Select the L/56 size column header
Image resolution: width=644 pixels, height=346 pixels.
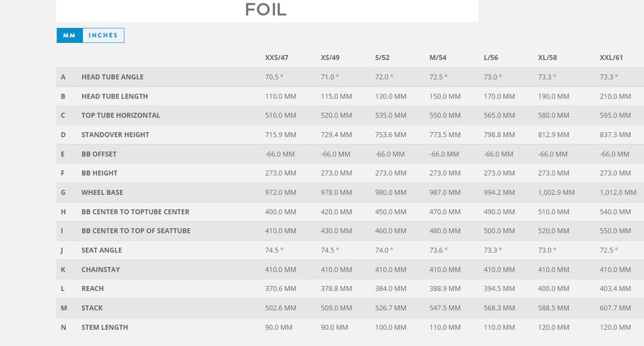coord(491,57)
